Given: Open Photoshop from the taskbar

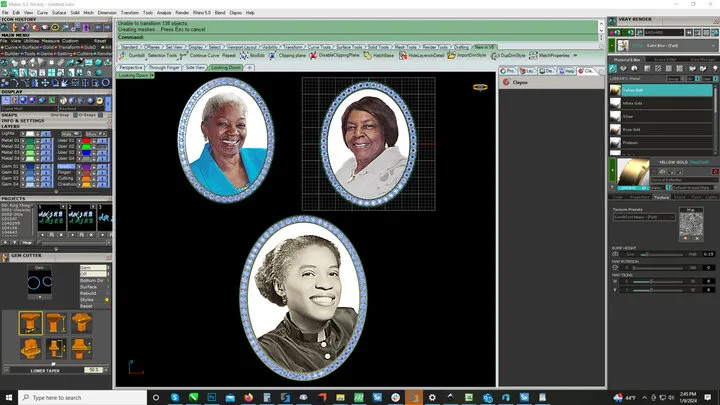Looking at the screenshot, I should coord(212,397).
